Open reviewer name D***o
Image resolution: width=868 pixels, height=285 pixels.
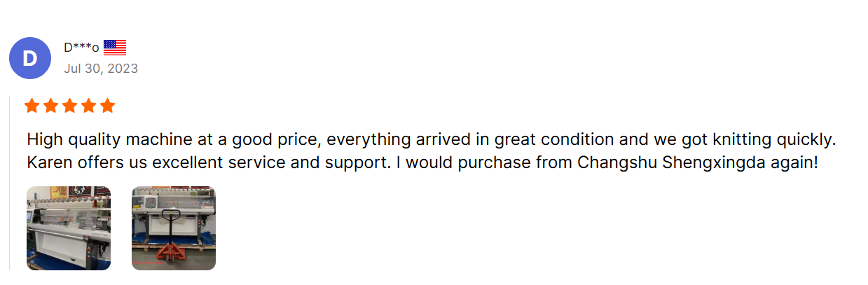click(81, 48)
